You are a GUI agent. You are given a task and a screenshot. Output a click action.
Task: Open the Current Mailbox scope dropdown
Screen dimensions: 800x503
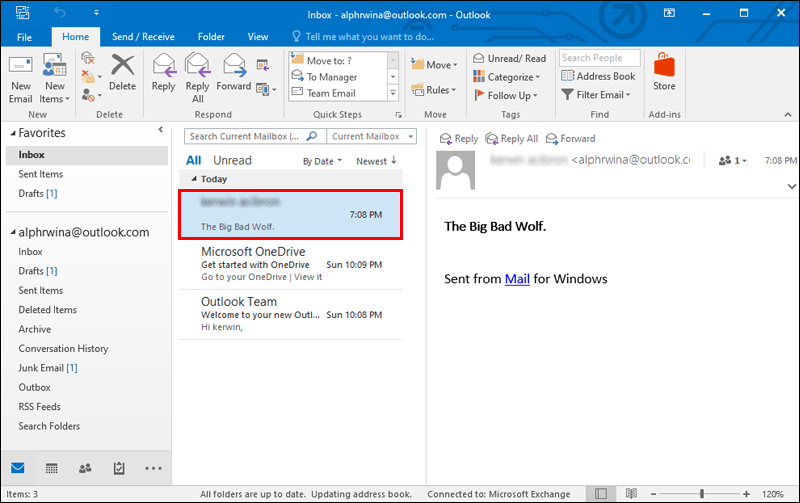pos(371,136)
